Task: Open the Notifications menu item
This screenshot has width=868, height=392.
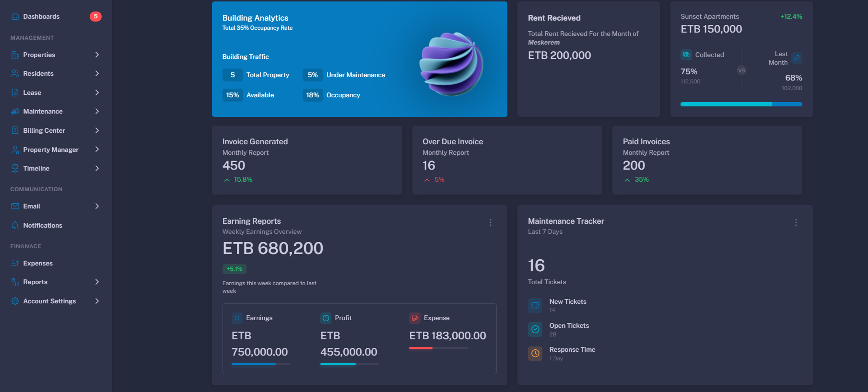Action: click(56, 225)
